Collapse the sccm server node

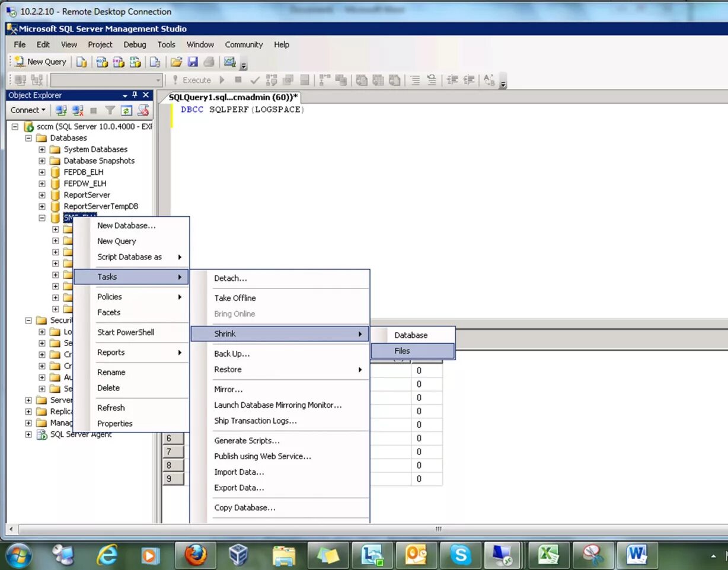(15, 127)
